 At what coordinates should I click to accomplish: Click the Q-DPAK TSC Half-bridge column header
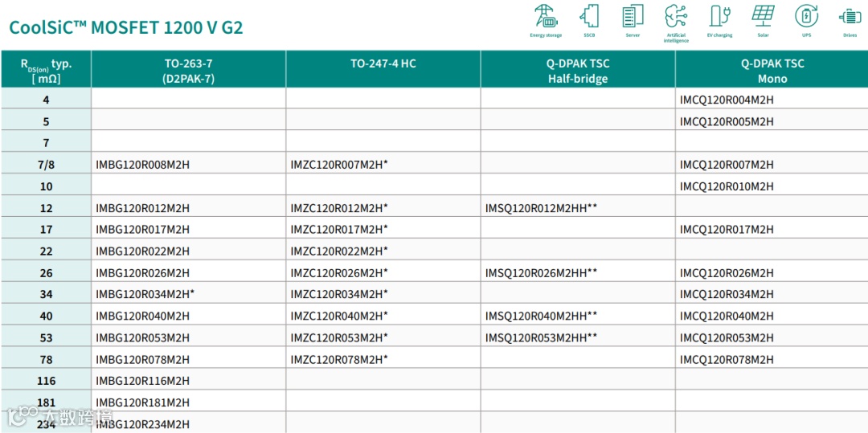pyautogui.click(x=578, y=70)
